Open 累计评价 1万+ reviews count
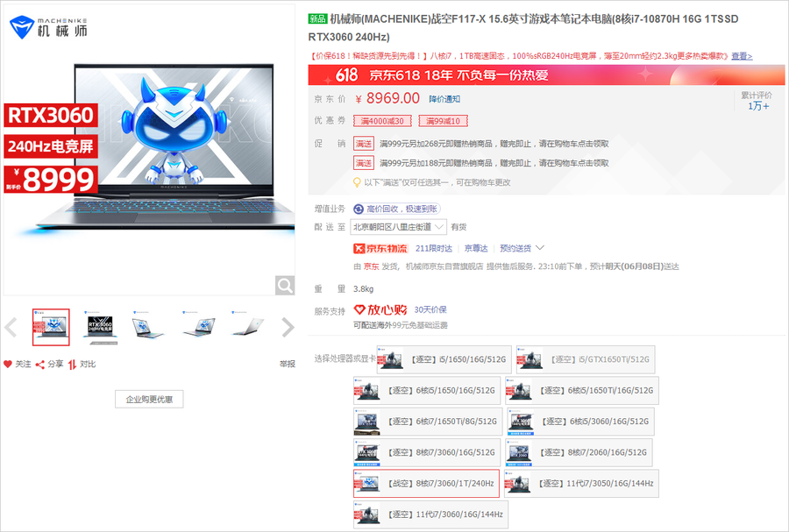The height and width of the screenshot is (532, 789). pyautogui.click(x=758, y=101)
